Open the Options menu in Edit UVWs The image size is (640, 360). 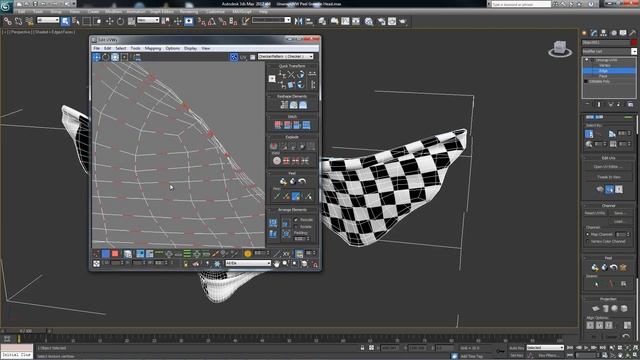click(173, 49)
